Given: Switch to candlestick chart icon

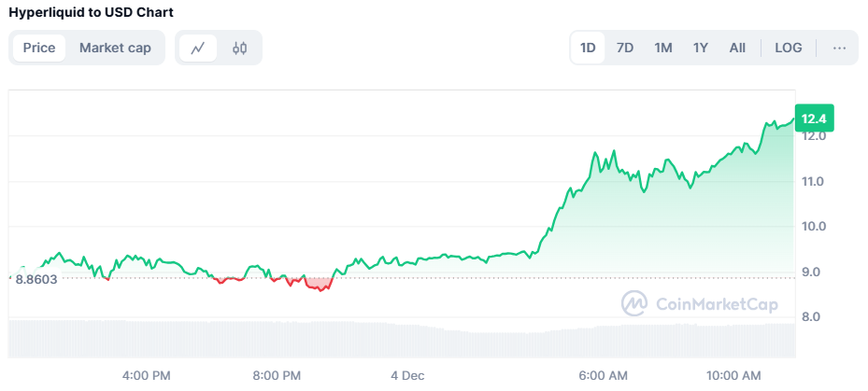Looking at the screenshot, I should (240, 49).
